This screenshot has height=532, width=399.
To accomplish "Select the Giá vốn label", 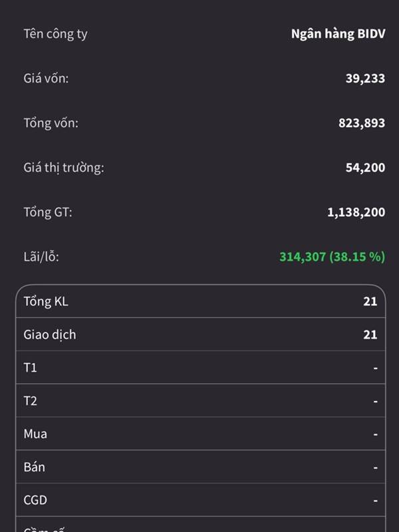I will click(46, 78).
